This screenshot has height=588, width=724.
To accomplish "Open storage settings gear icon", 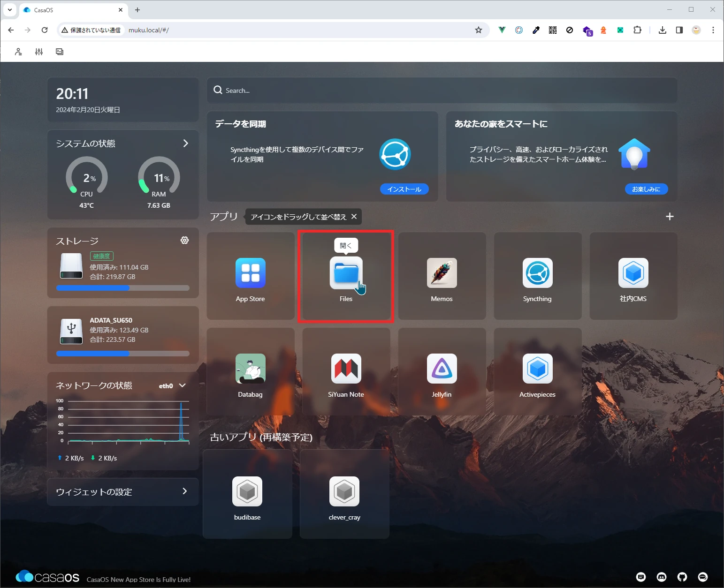I will click(185, 240).
